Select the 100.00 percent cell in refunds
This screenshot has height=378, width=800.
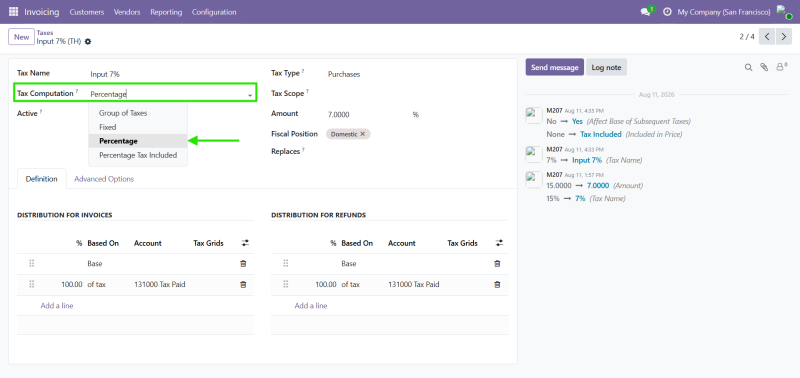[x=326, y=285]
